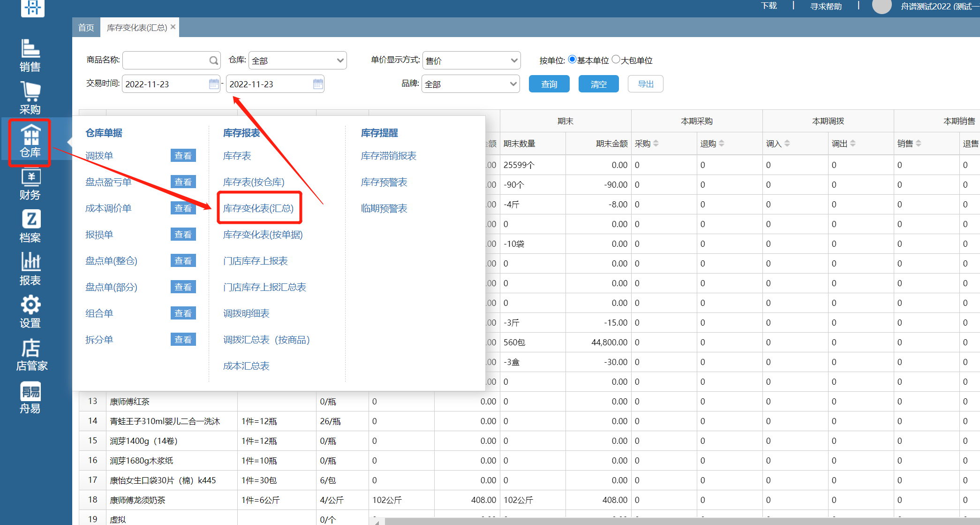Open the 报表 sidebar module
The image size is (980, 525).
pos(30,269)
